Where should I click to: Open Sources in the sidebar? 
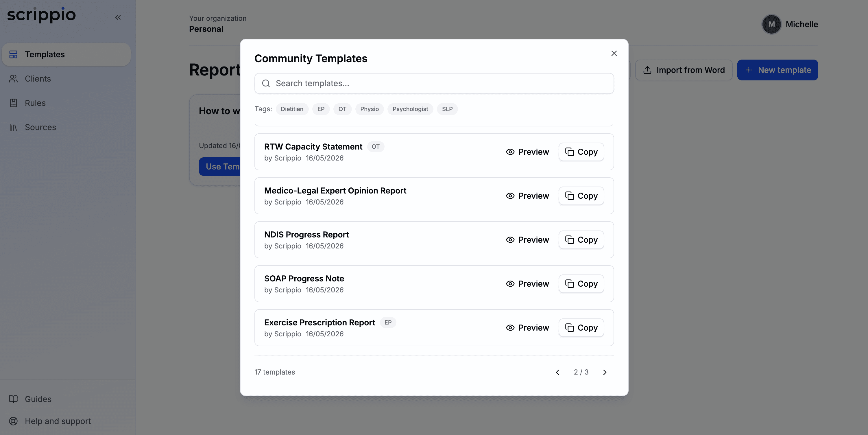pyautogui.click(x=66, y=127)
